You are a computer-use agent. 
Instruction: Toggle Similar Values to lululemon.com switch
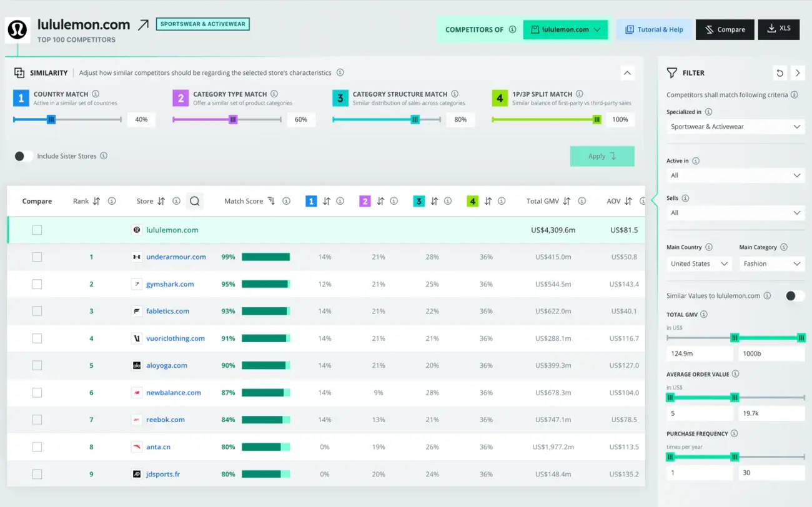coord(795,296)
